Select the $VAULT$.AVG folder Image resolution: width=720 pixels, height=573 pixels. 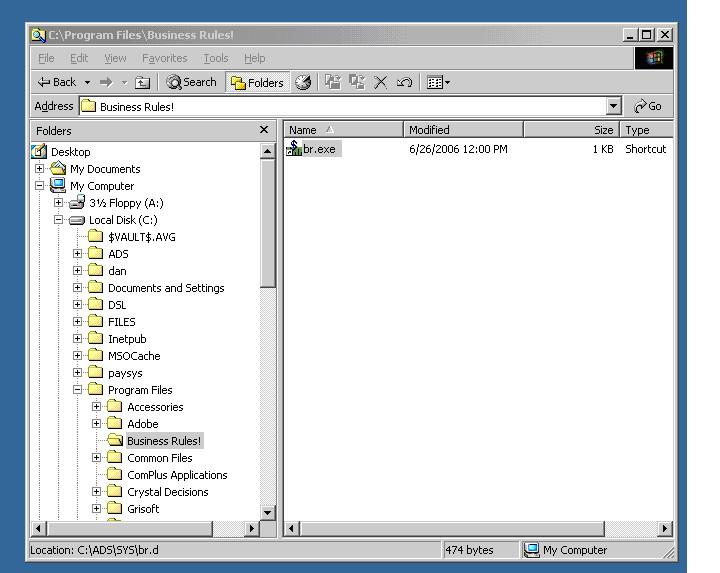[142, 237]
